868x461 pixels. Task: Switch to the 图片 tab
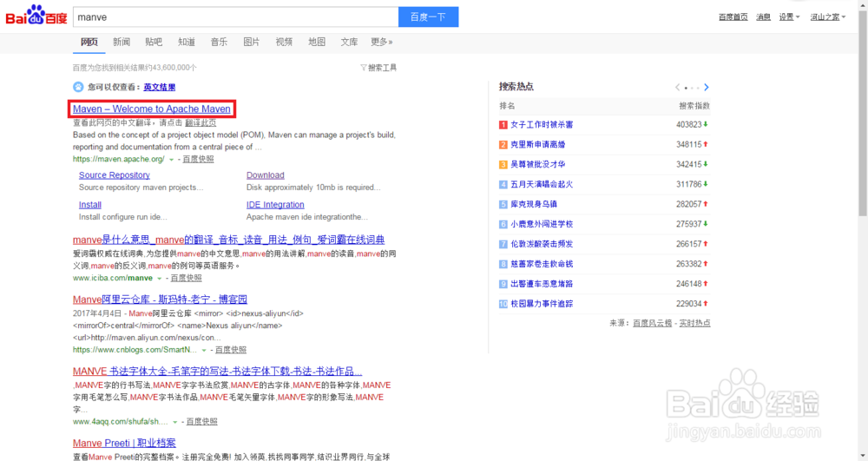[x=252, y=42]
